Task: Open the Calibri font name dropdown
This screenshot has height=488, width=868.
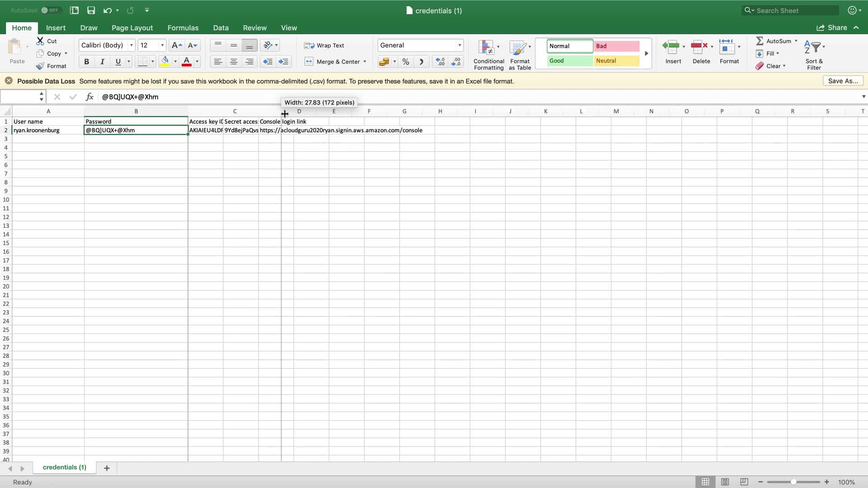Action: click(x=132, y=45)
